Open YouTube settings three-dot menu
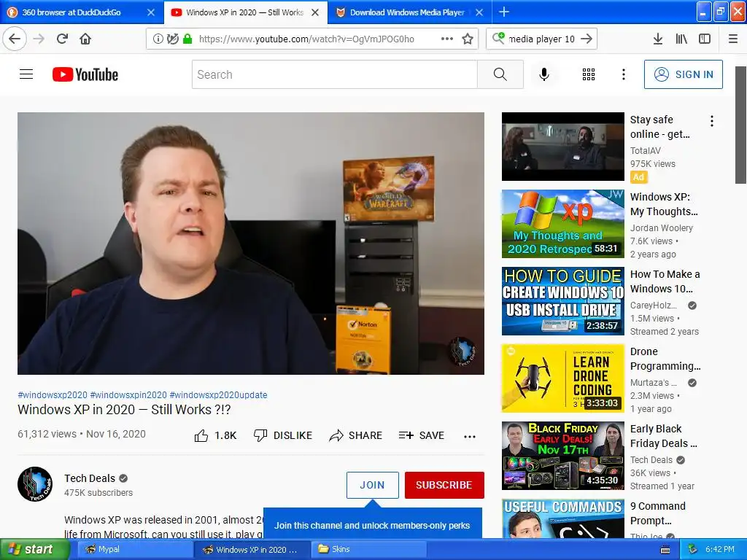This screenshot has width=747, height=560. tap(623, 74)
